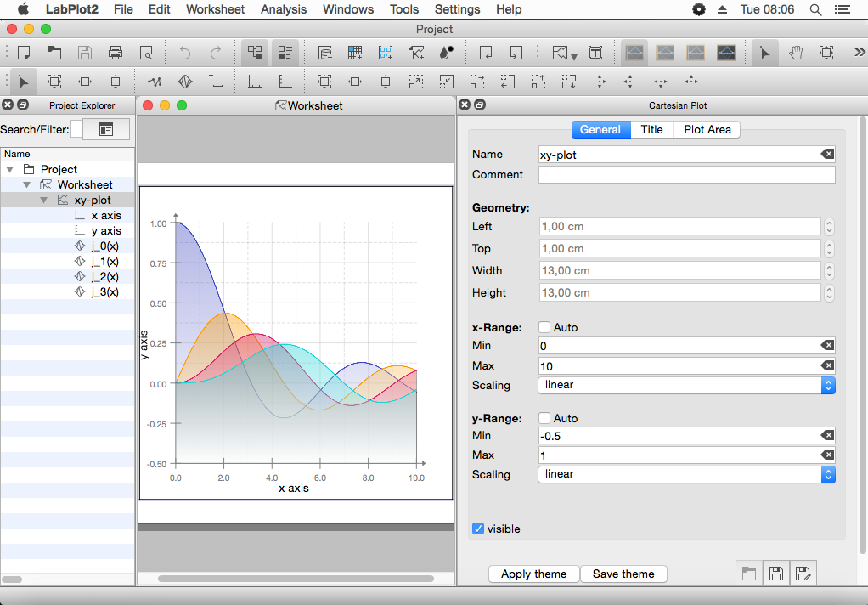This screenshot has width=868, height=605.
Task: Click the print icon in the main toolbar
Action: (x=115, y=52)
